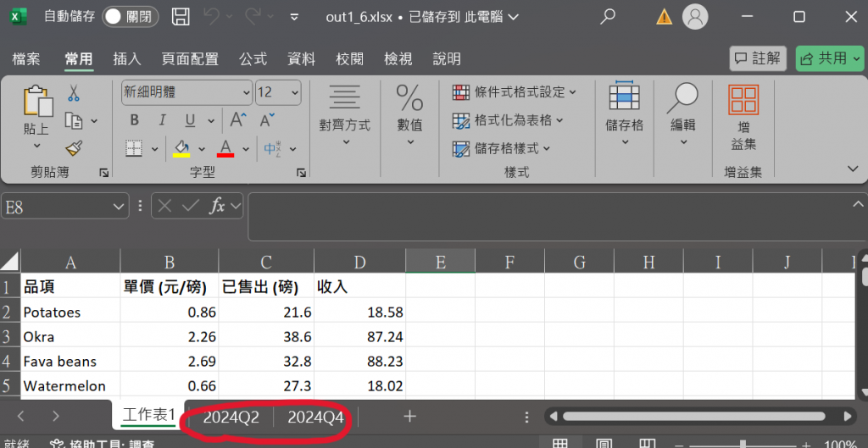Add a new sheet with plus button
Viewport: 868px width, 448px height.
click(x=409, y=417)
